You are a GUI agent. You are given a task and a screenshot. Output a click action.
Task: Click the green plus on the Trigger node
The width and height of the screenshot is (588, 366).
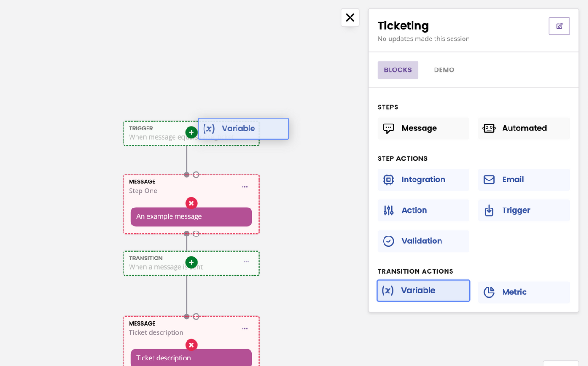[191, 132]
